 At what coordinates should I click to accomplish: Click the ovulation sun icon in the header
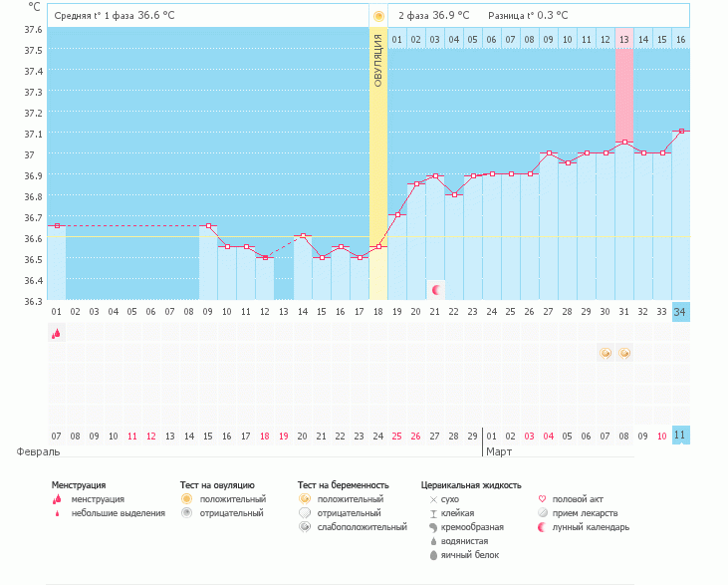pyautogui.click(x=378, y=16)
